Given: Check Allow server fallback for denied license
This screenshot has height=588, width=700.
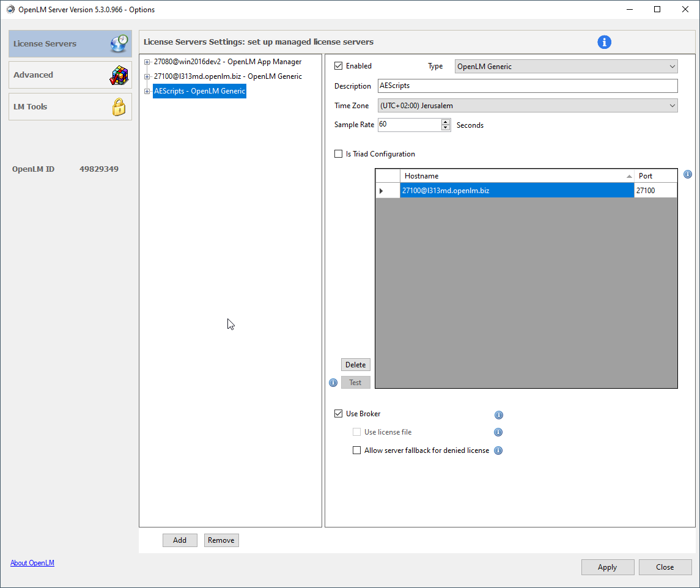Looking at the screenshot, I should point(357,450).
